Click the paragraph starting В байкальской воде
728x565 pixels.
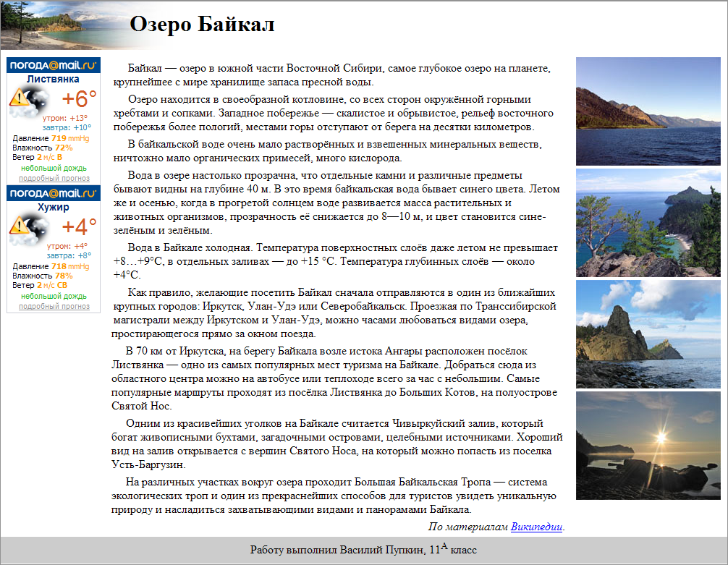pyautogui.click(x=328, y=151)
